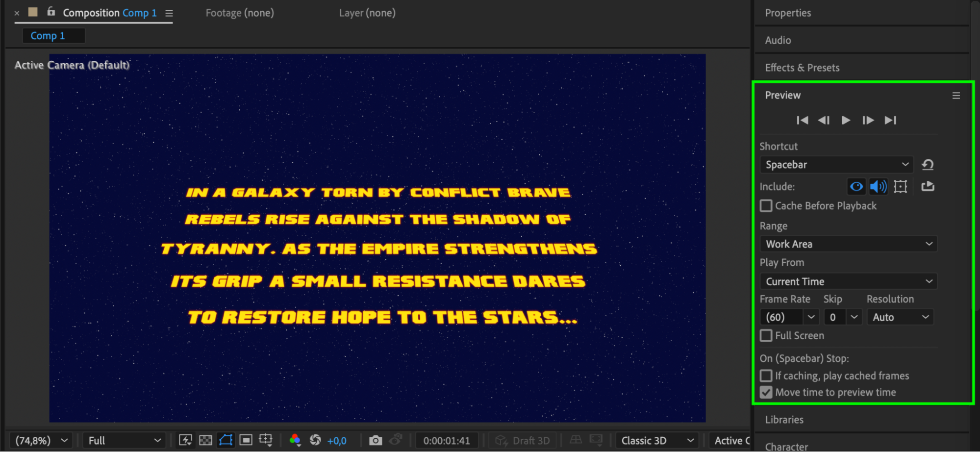Check If caching, play cached frames
This screenshot has height=452, width=980.
pos(766,376)
